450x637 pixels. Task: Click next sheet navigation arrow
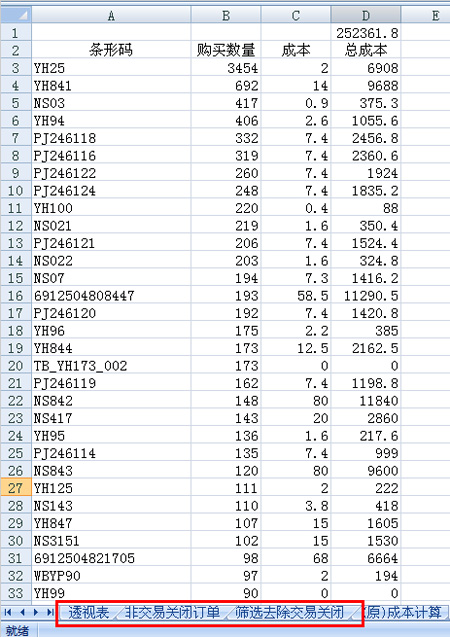click(36, 612)
